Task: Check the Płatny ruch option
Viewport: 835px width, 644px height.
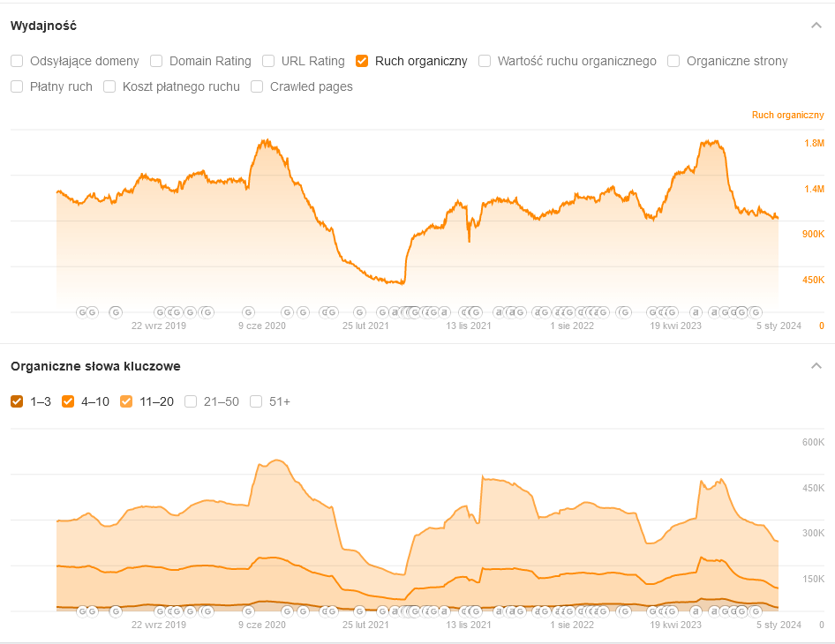Action: tap(17, 86)
